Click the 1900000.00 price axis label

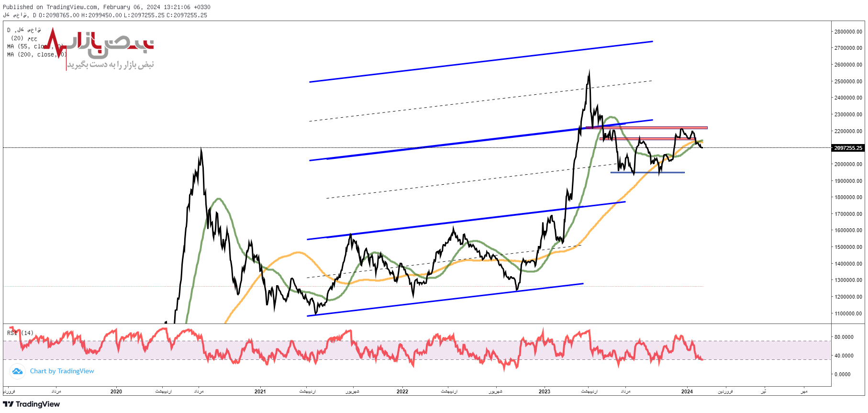[x=848, y=181]
